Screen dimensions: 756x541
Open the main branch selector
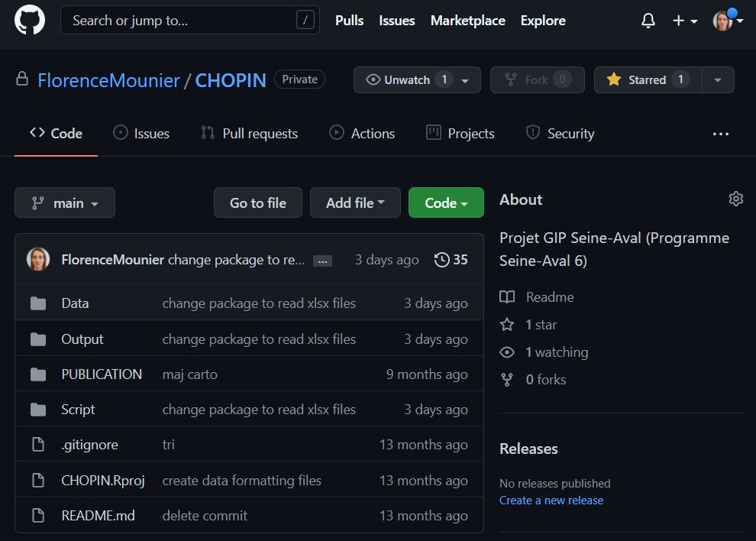65,202
